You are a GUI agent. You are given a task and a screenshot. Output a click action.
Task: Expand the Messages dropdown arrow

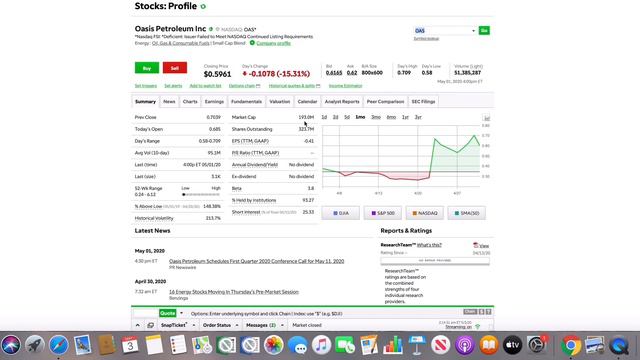[282, 325]
